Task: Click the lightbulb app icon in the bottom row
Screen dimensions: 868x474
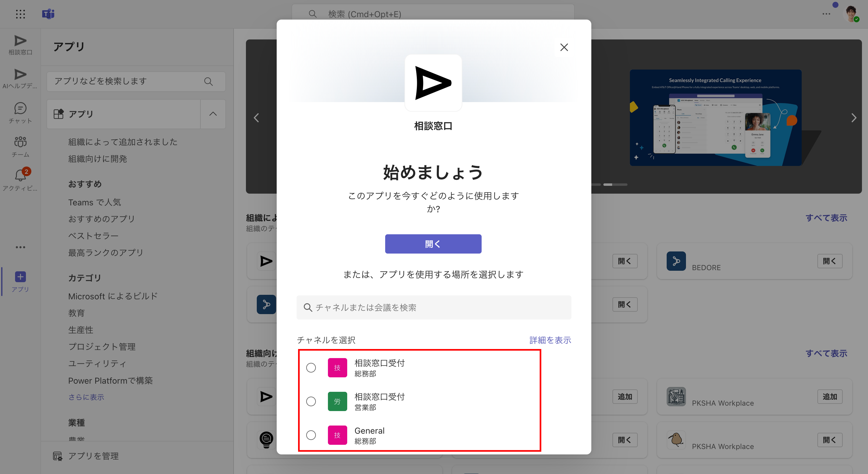Action: 266,439
